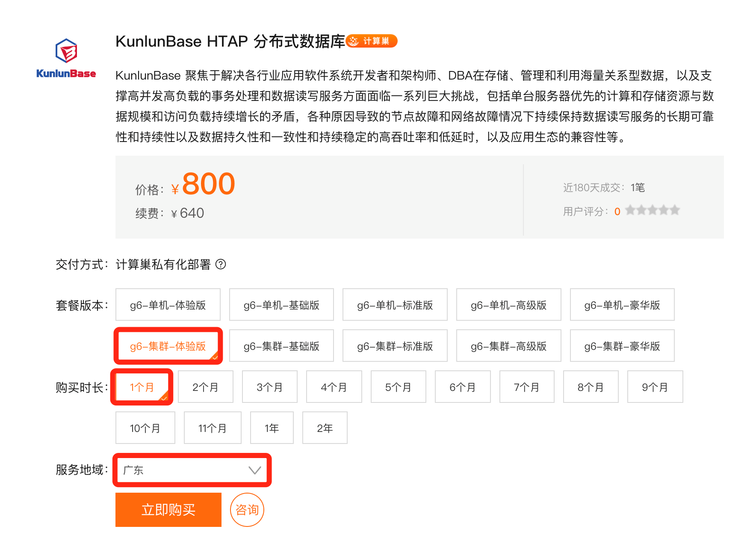Choose 11个月 purchase duration

[x=213, y=428]
